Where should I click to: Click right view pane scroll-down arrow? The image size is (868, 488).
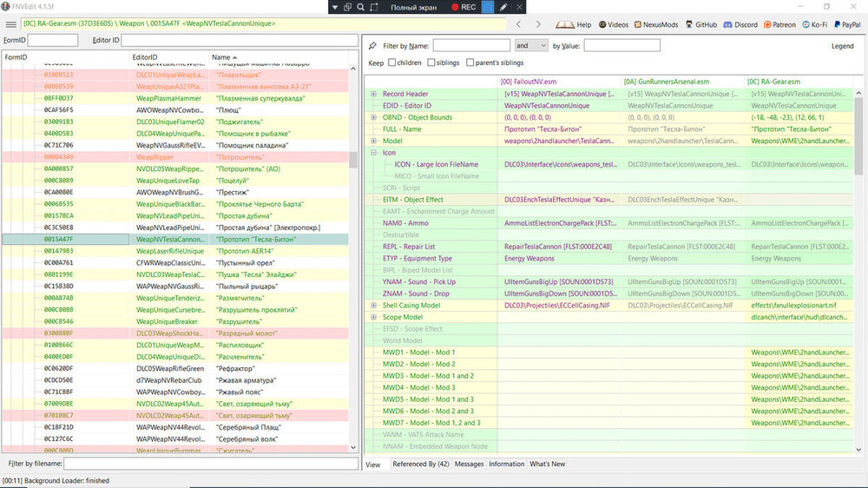coord(858,450)
